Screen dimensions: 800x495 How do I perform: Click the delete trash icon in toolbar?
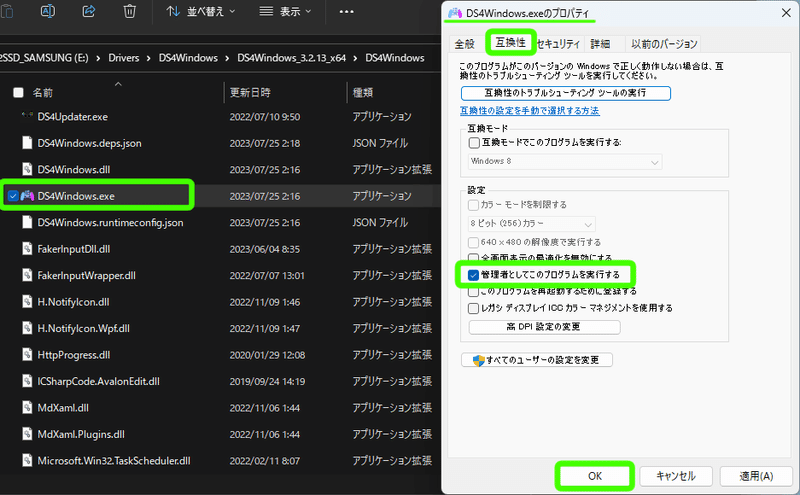pos(130,11)
